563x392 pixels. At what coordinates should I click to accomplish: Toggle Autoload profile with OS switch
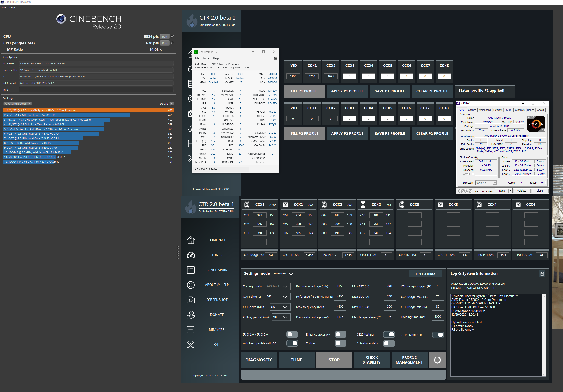pyautogui.click(x=292, y=343)
